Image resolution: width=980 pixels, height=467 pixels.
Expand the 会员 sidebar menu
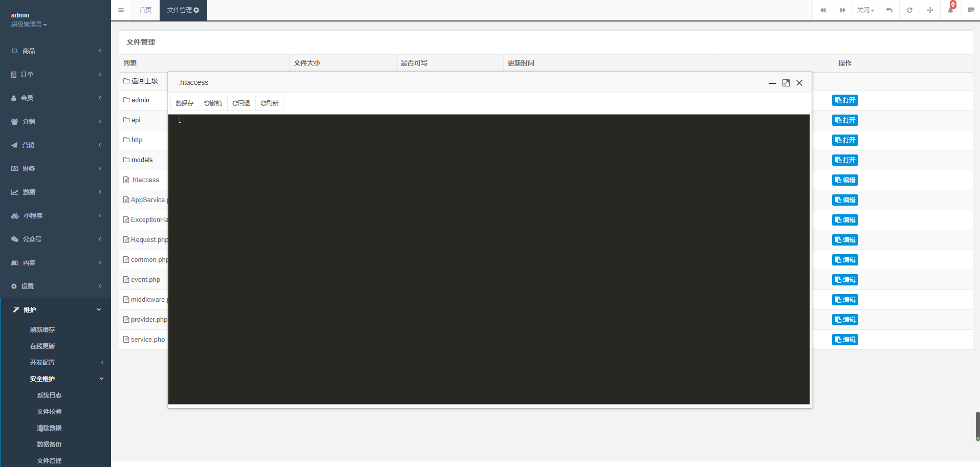pyautogui.click(x=55, y=98)
